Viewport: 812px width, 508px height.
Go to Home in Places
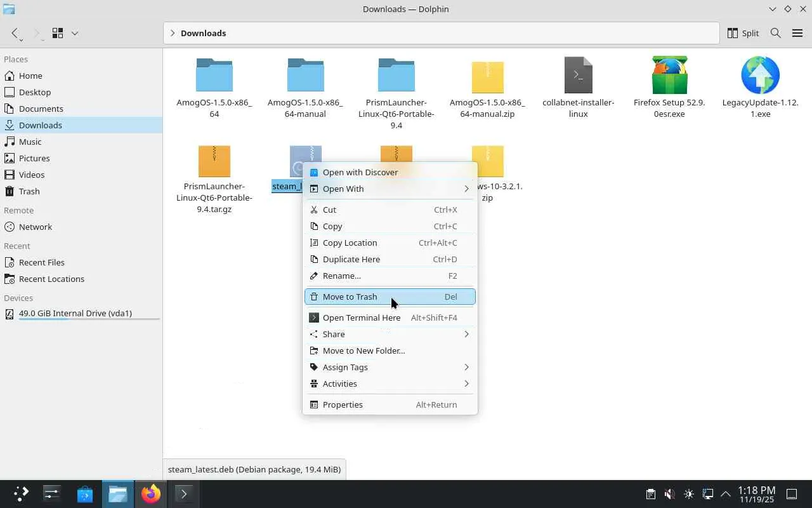(x=81, y=76)
